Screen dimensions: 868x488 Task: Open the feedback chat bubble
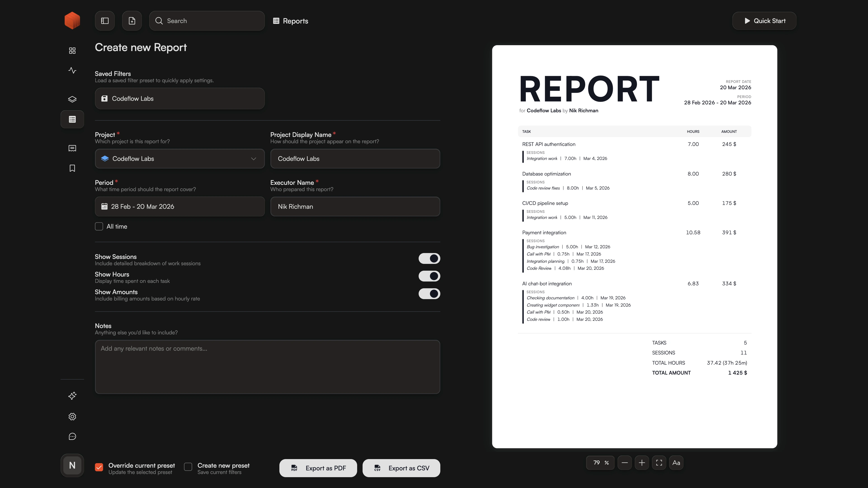(x=72, y=436)
